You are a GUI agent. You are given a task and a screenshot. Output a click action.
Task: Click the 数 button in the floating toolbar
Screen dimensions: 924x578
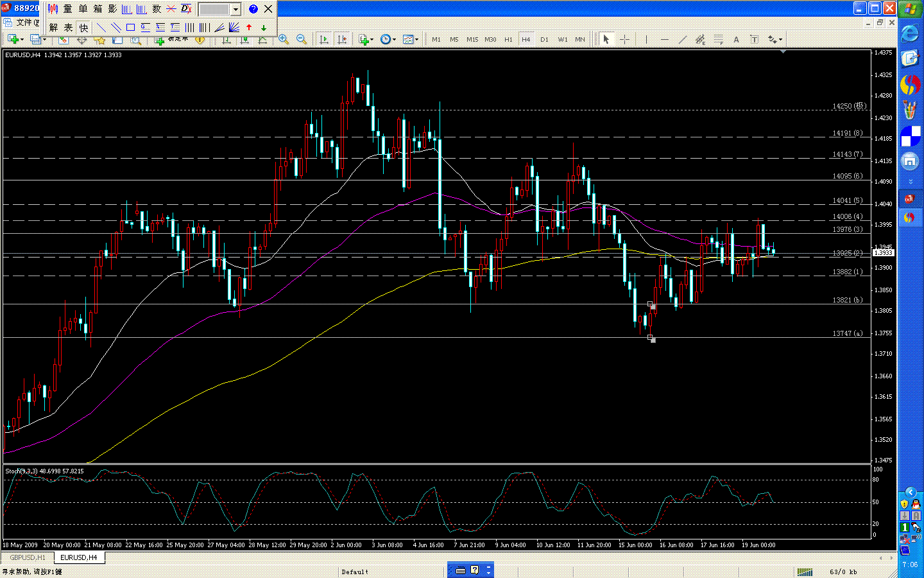157,9
